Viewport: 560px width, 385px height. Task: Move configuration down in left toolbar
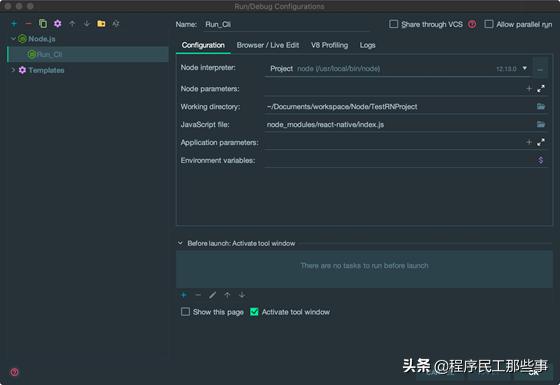86,24
